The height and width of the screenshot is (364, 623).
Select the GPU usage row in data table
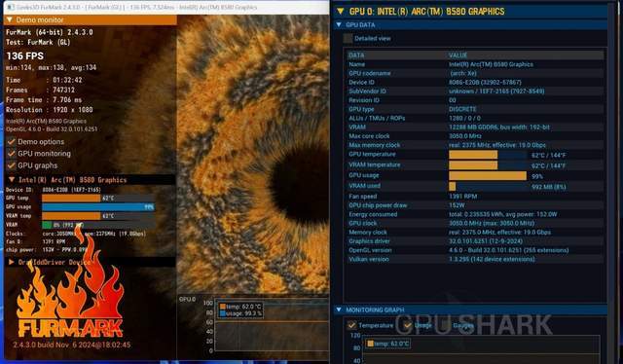(475, 175)
